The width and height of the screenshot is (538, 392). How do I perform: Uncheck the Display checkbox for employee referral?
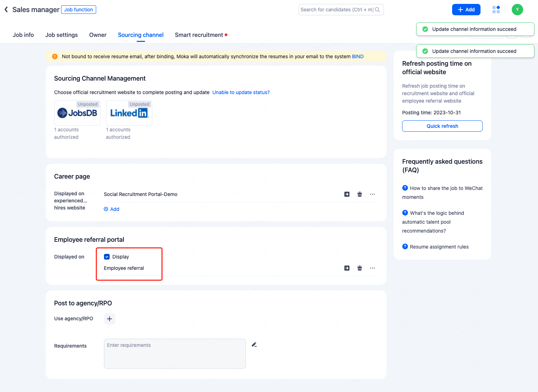click(107, 257)
